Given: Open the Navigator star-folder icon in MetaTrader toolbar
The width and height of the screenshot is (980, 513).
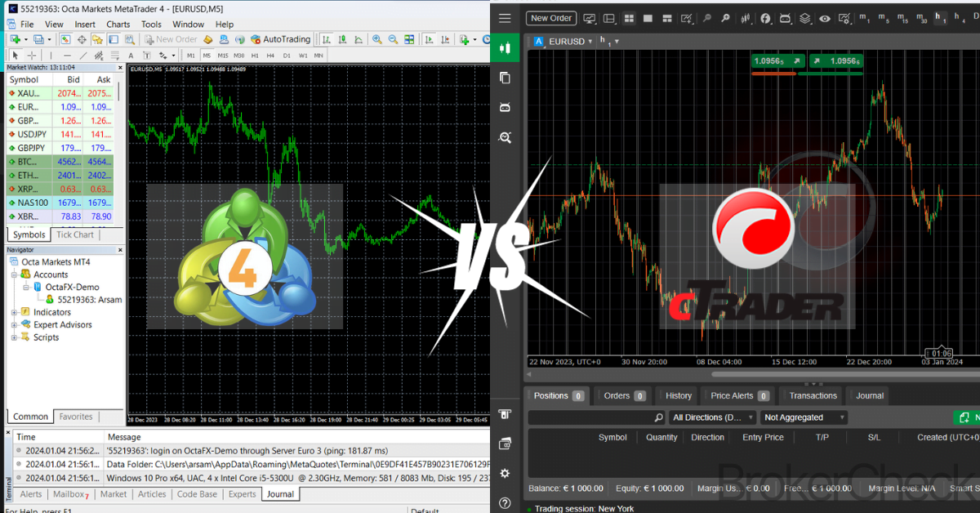Looking at the screenshot, I should (97, 39).
